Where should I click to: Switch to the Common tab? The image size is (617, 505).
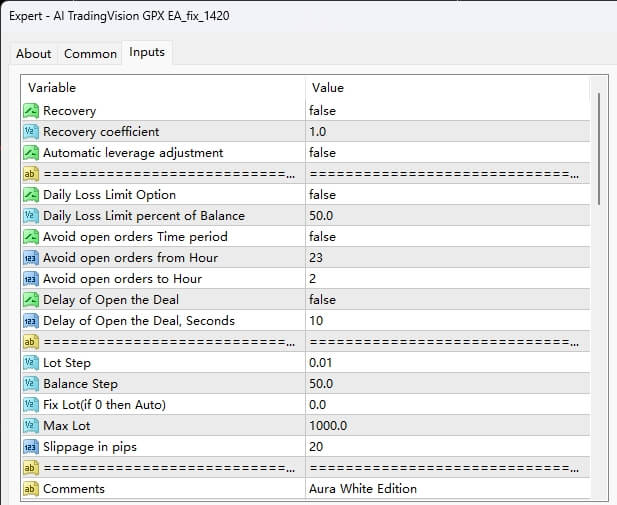point(91,54)
